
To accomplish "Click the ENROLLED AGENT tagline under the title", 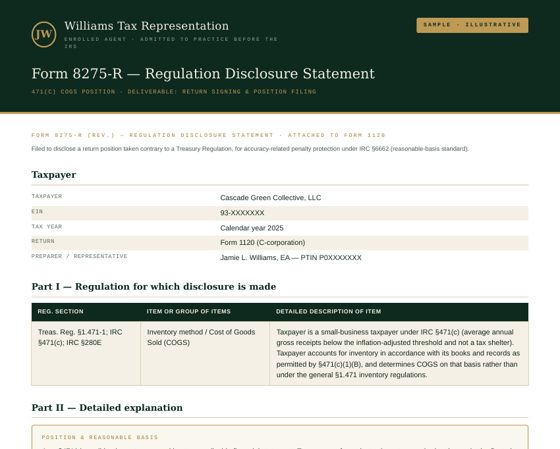I will tap(171, 43).
